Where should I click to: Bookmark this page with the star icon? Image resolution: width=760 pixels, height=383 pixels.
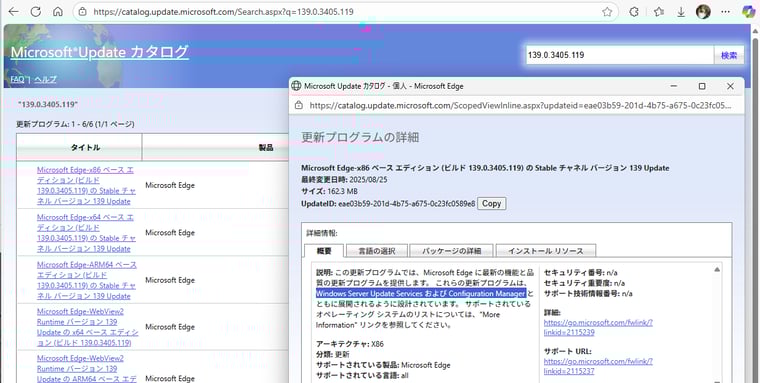click(x=607, y=12)
